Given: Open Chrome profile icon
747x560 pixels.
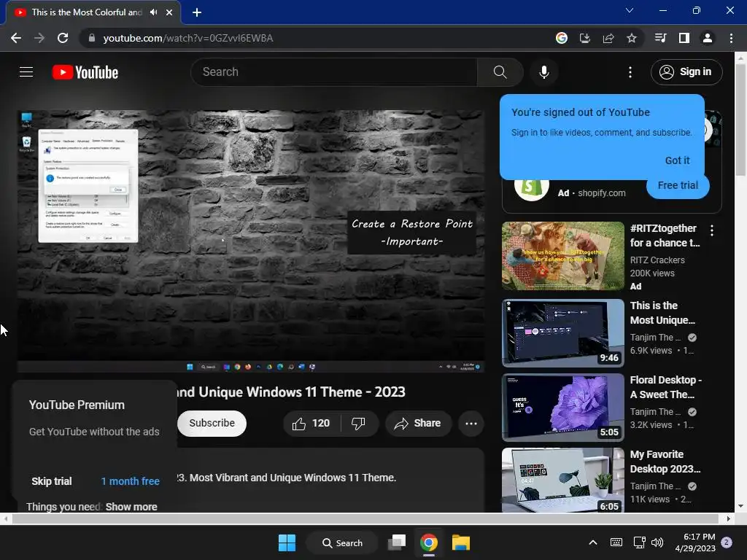Looking at the screenshot, I should [x=708, y=38].
